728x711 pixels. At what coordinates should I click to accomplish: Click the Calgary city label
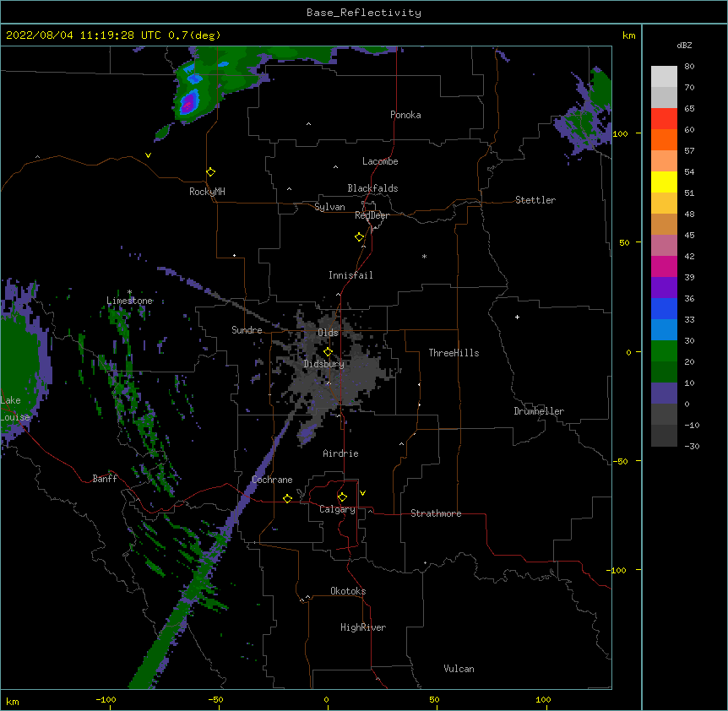pyautogui.click(x=337, y=509)
